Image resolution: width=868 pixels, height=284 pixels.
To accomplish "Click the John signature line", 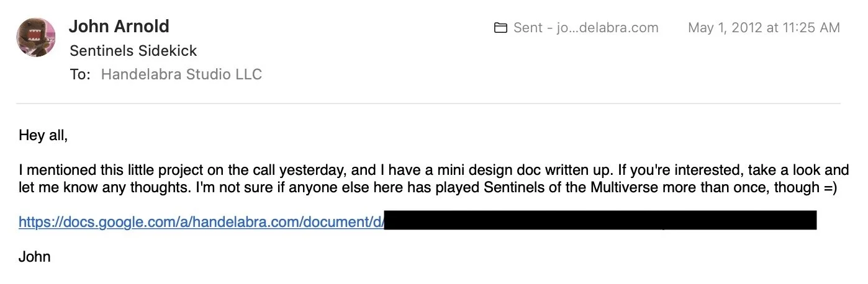I will pyautogui.click(x=34, y=256).
